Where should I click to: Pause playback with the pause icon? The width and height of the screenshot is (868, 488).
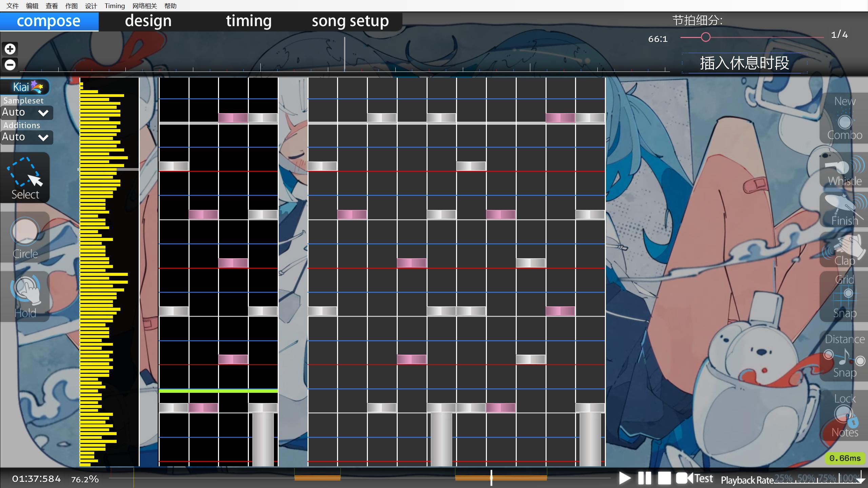point(644,478)
